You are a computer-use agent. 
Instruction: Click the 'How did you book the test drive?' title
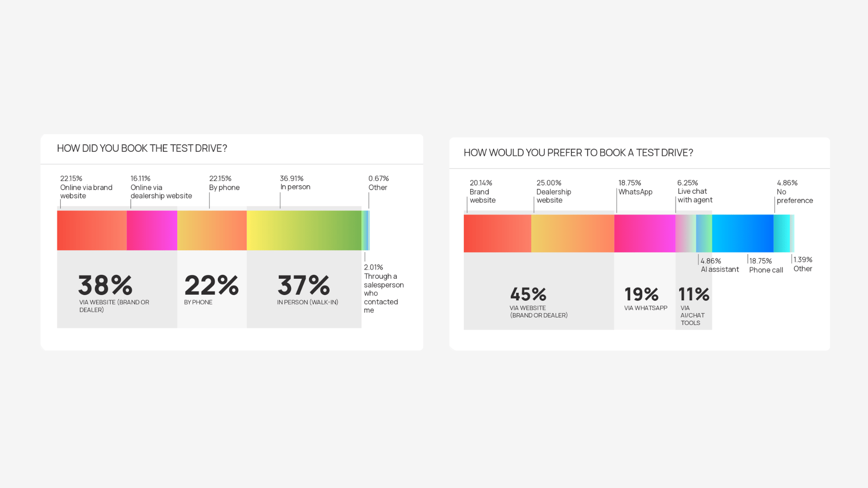pyautogui.click(x=142, y=149)
